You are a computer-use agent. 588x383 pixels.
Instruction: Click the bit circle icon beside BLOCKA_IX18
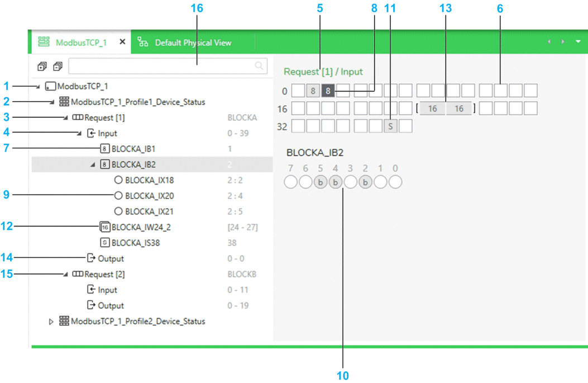118,180
